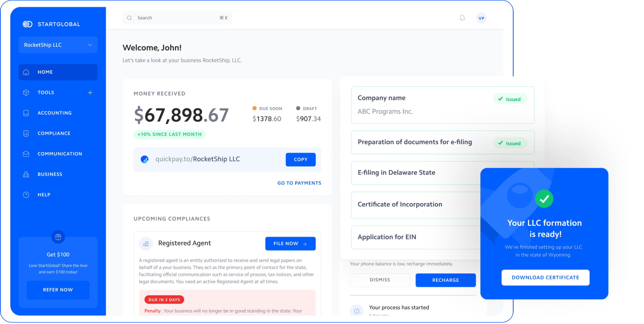Expand Tools submenu with plus icon
This screenshot has width=644, height=324.
pyautogui.click(x=90, y=93)
